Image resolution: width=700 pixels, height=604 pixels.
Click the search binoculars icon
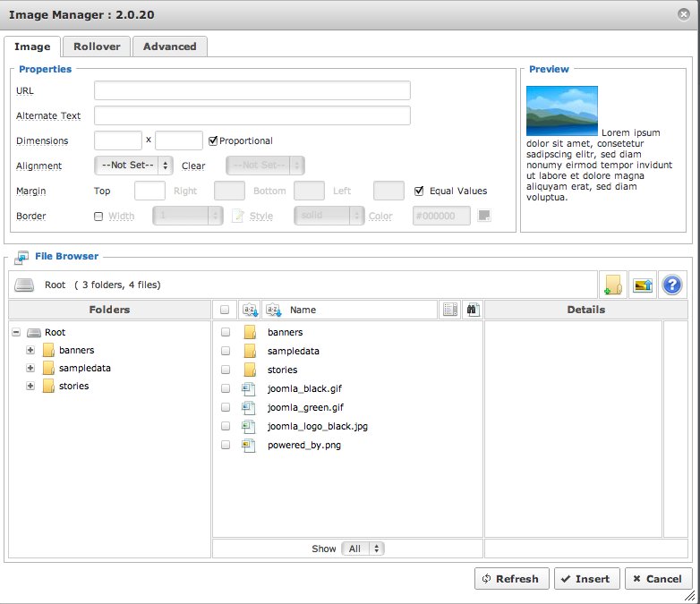pos(473,310)
